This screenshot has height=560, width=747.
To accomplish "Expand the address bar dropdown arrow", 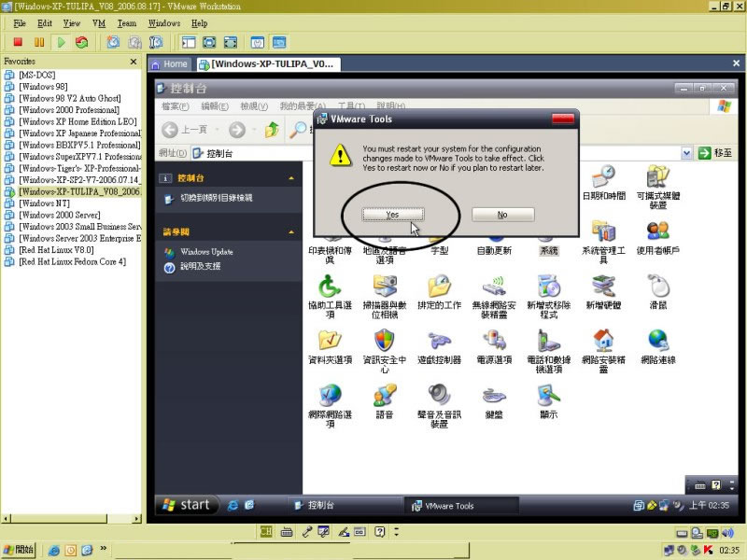I will (x=686, y=153).
